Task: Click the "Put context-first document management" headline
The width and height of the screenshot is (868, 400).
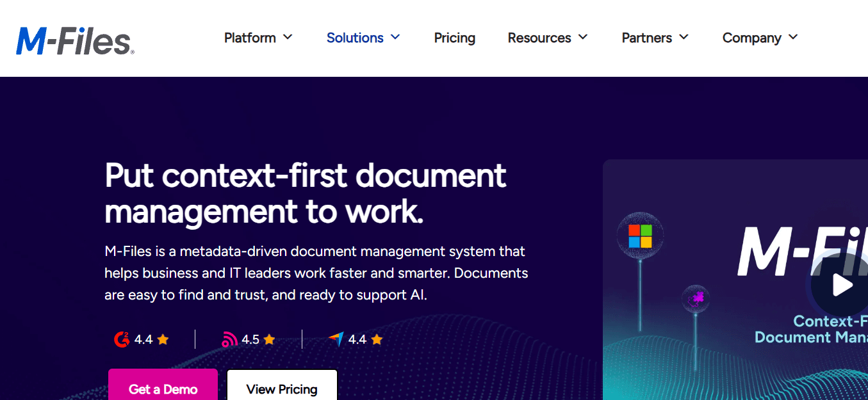Action: [x=306, y=193]
